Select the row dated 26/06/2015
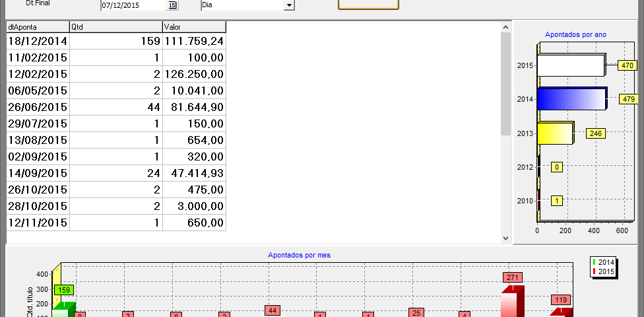 pyautogui.click(x=38, y=107)
